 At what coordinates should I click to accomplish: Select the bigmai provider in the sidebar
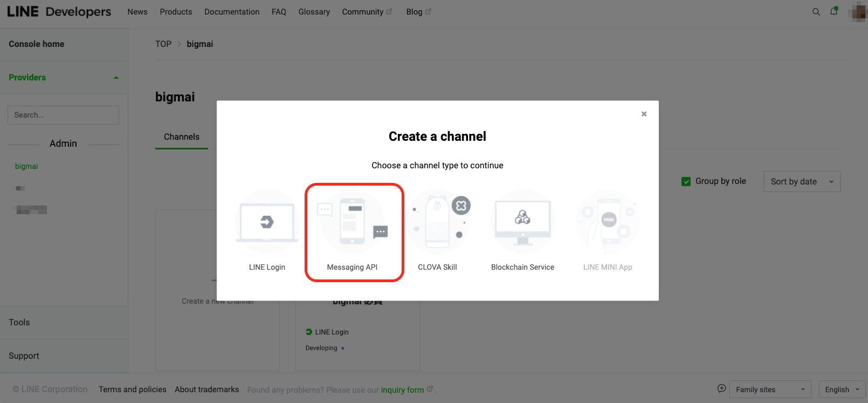(x=26, y=166)
